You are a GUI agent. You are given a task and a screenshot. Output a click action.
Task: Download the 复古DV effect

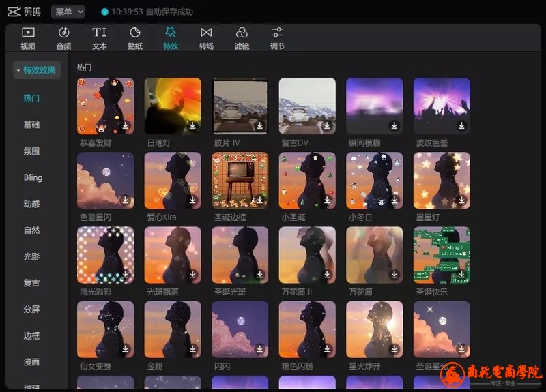tap(327, 125)
